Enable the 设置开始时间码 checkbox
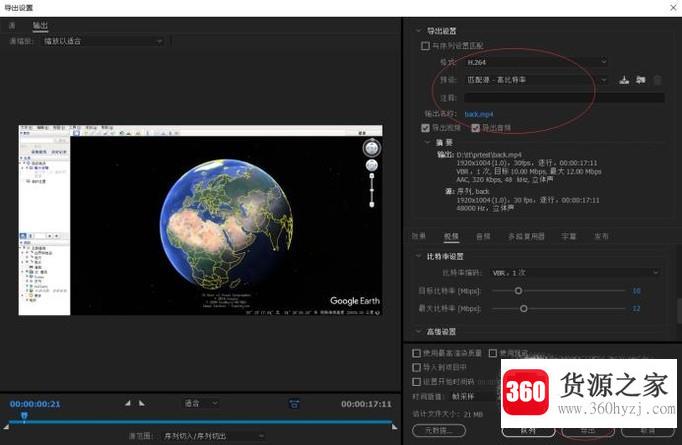Image resolution: width=682 pixels, height=445 pixels. tap(416, 381)
